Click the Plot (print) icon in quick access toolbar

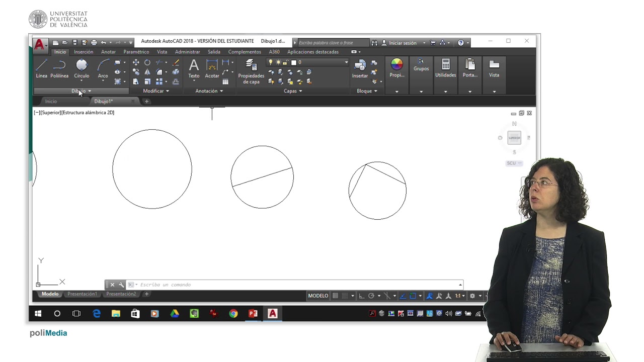coord(94,43)
